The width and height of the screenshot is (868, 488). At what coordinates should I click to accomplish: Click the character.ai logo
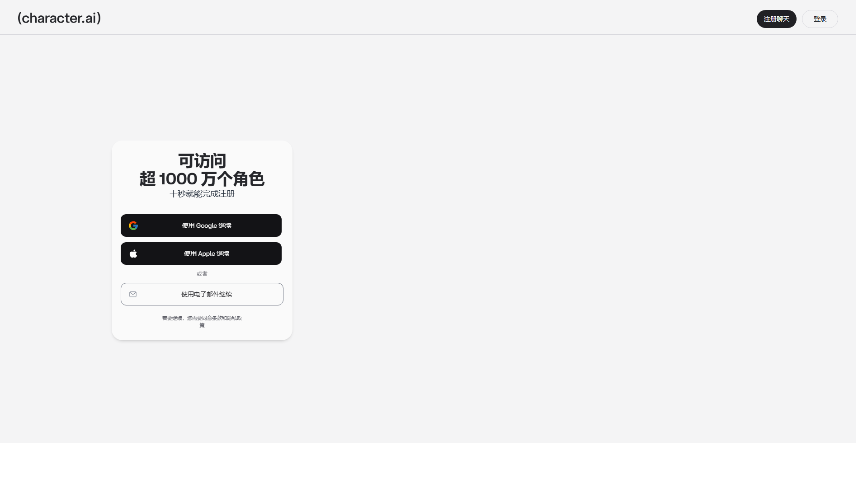(x=59, y=18)
